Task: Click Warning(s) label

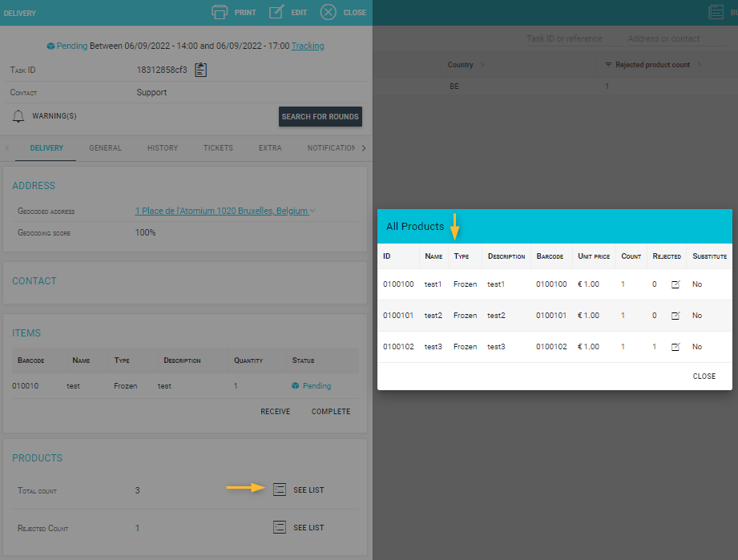Action: pos(54,115)
